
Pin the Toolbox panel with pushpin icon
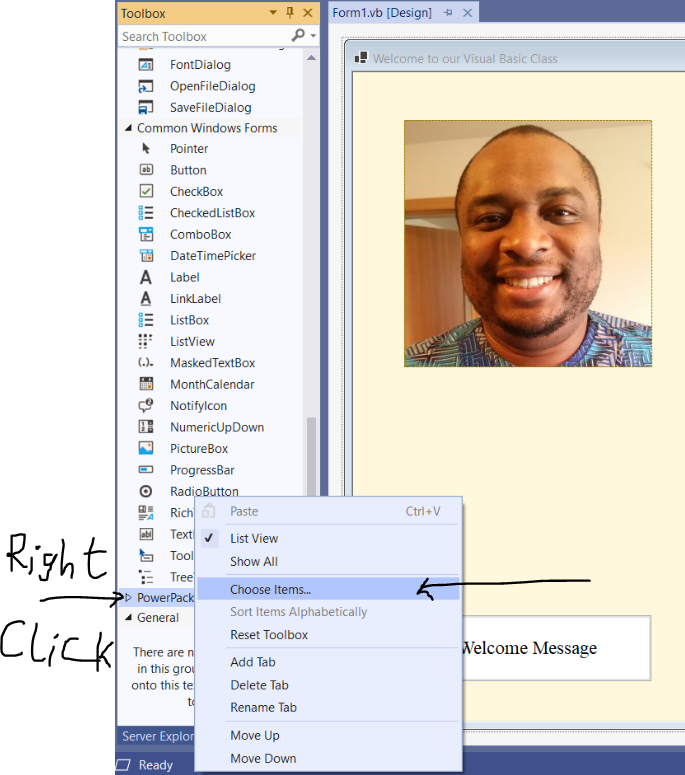point(291,13)
